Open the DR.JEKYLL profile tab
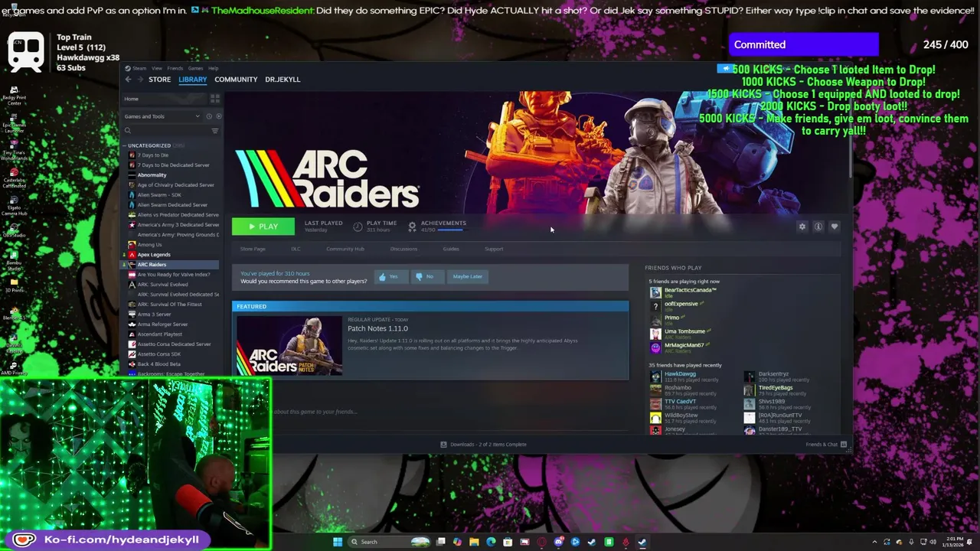 click(x=283, y=80)
